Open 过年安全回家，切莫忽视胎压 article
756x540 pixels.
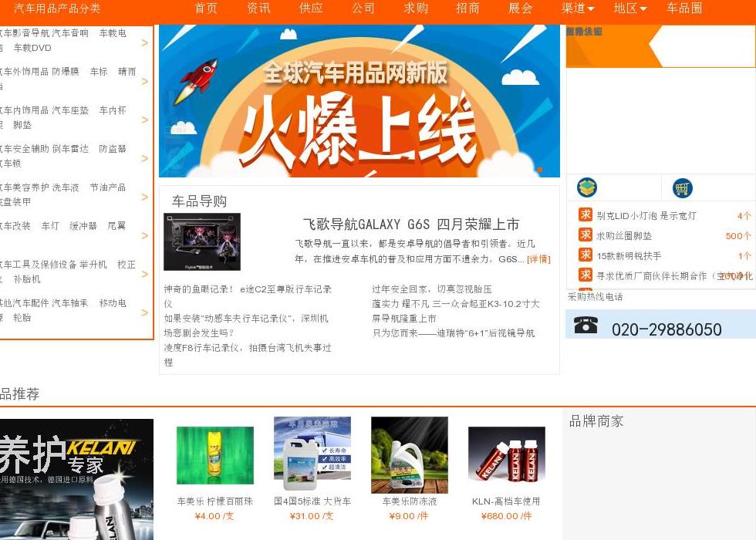pyautogui.click(x=431, y=289)
